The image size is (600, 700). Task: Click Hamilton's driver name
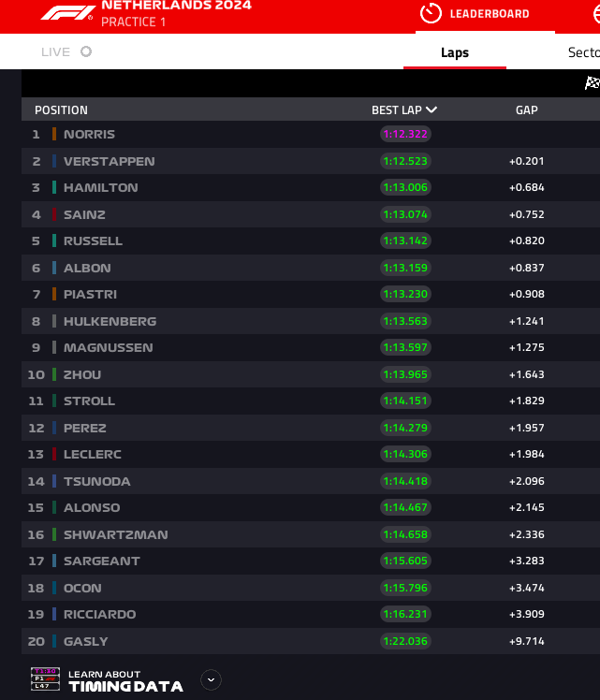point(101,187)
